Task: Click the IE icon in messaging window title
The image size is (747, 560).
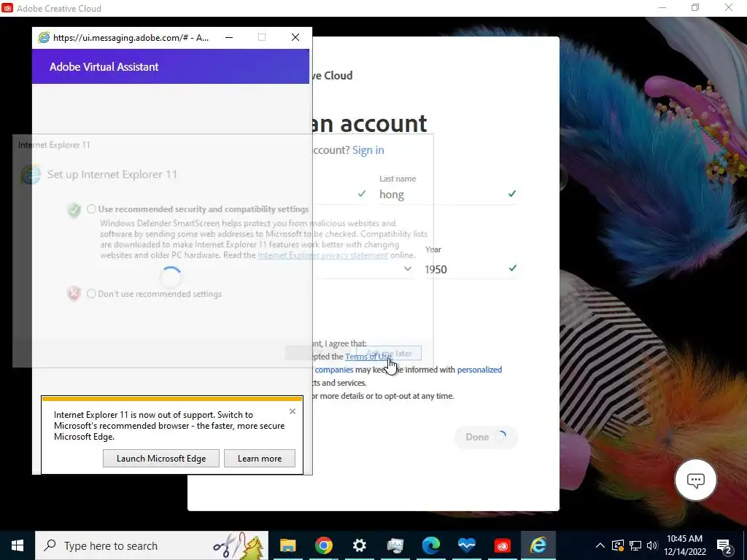Action: click(x=44, y=38)
